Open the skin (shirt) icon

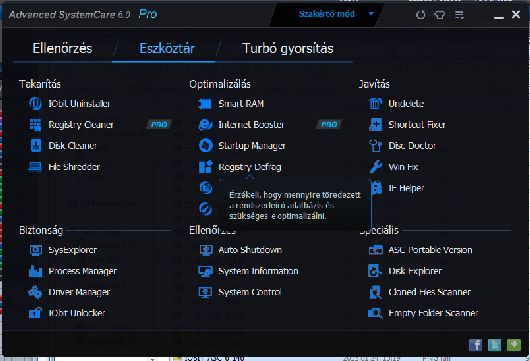click(440, 15)
